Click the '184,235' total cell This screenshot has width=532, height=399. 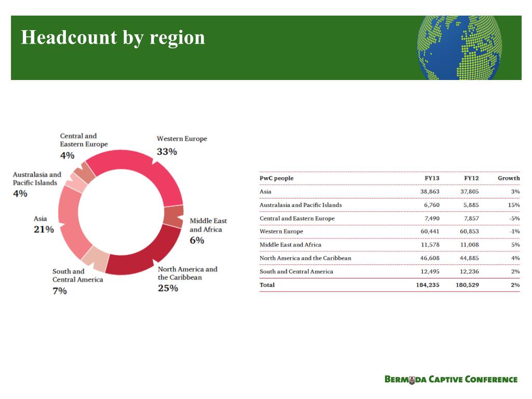[428, 285]
